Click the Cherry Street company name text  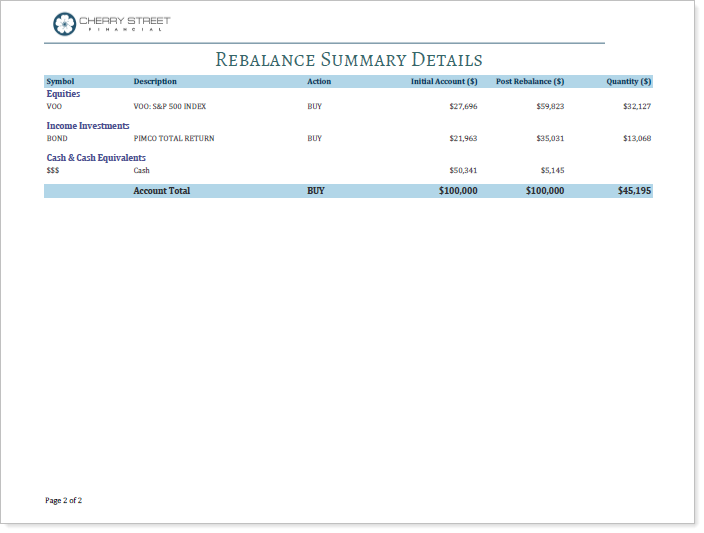click(125, 20)
